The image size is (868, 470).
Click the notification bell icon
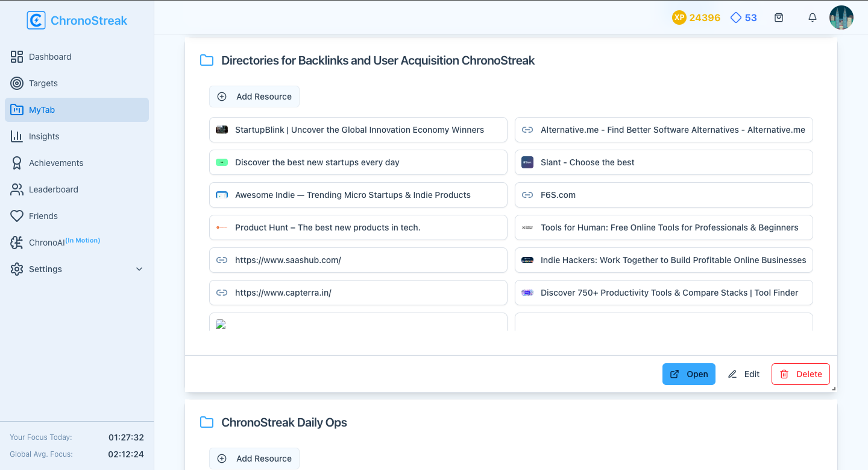[x=813, y=18]
